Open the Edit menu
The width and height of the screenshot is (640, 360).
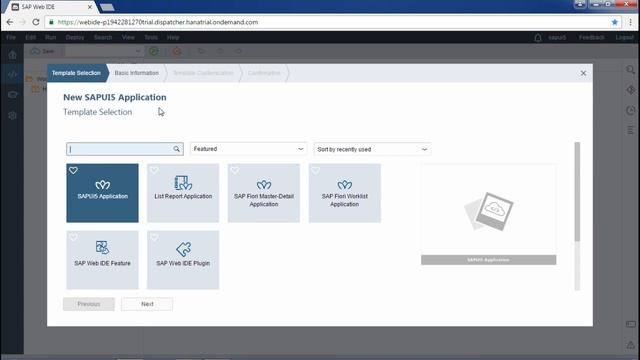click(x=31, y=37)
